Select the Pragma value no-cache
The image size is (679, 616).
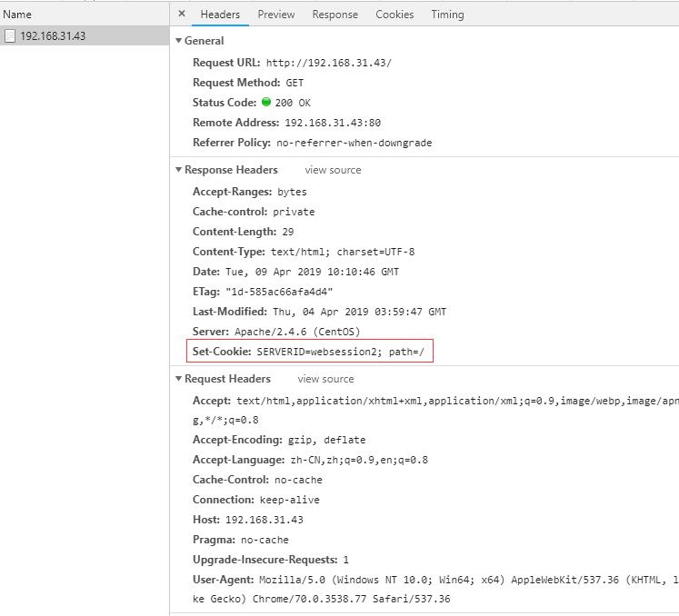click(265, 540)
